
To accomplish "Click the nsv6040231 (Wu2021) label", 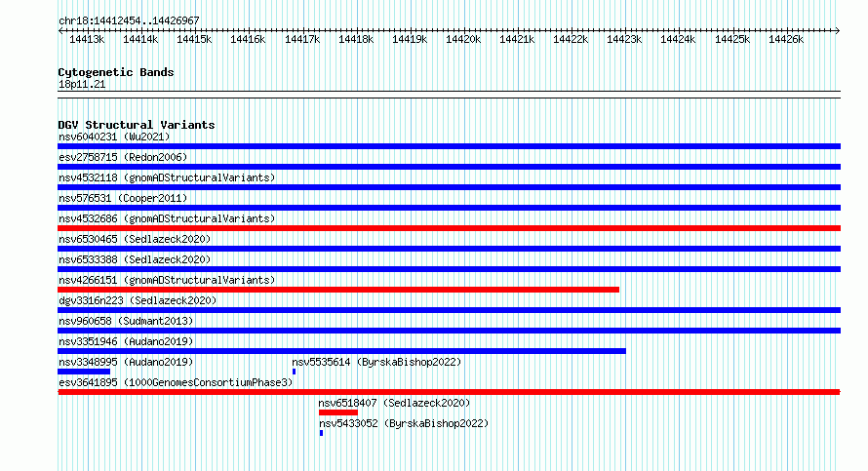I will (x=114, y=137).
